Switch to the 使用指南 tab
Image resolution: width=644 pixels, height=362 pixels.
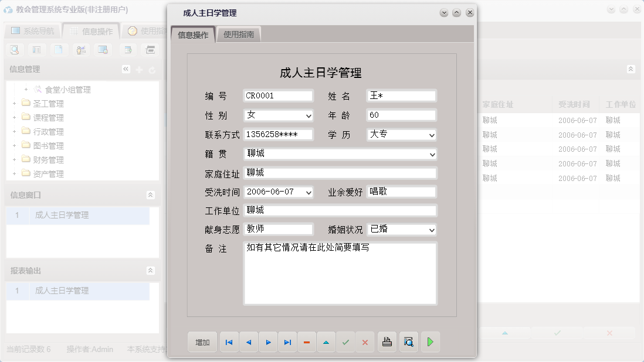click(238, 34)
